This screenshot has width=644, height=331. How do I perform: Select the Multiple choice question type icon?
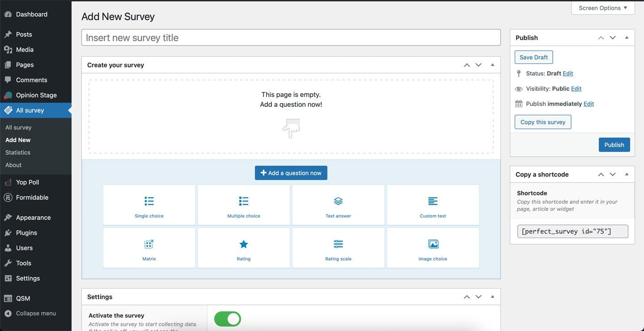pos(243,201)
